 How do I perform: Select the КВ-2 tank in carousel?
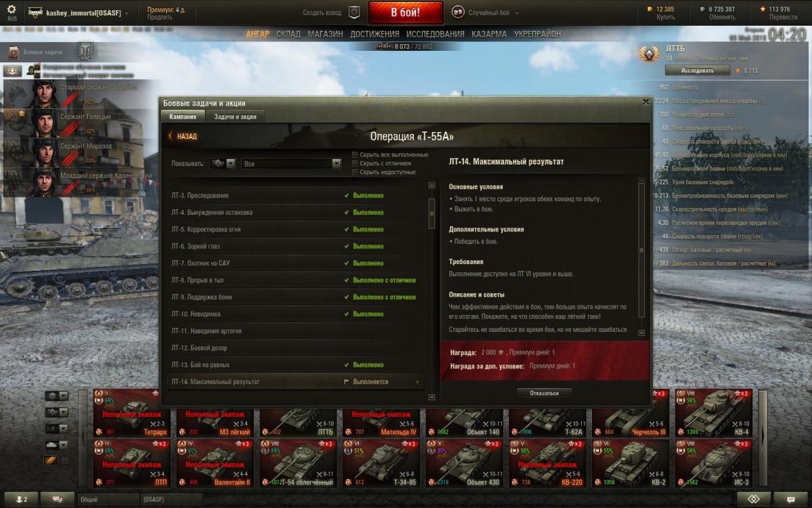631,463
